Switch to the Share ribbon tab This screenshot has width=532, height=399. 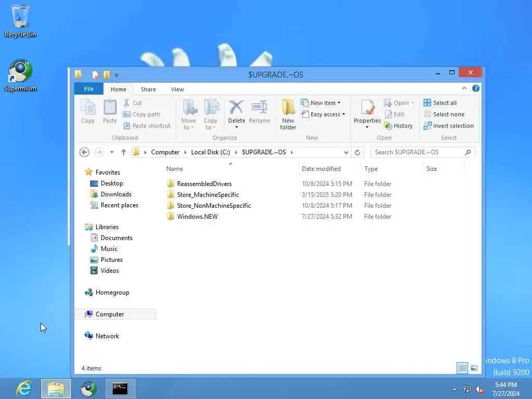pyautogui.click(x=148, y=89)
